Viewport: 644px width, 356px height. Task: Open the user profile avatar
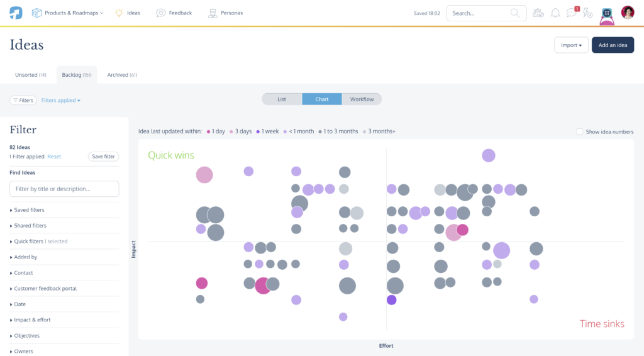click(x=628, y=13)
